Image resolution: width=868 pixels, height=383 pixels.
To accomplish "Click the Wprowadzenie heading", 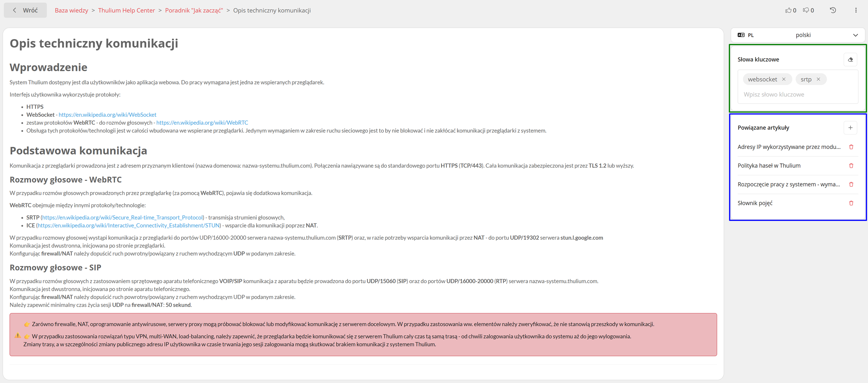I will [48, 67].
